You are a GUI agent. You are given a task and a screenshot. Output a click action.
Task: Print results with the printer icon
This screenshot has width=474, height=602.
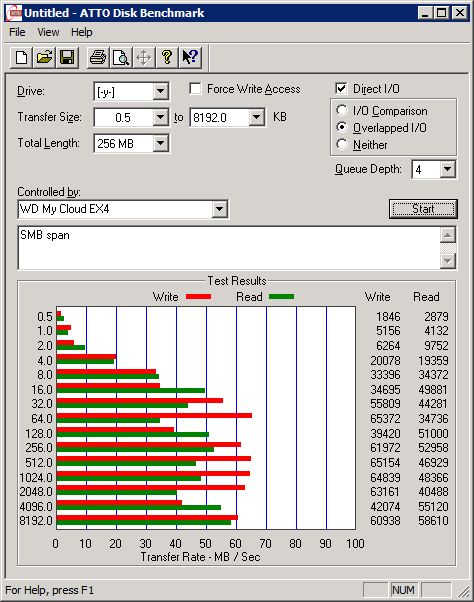pyautogui.click(x=98, y=58)
